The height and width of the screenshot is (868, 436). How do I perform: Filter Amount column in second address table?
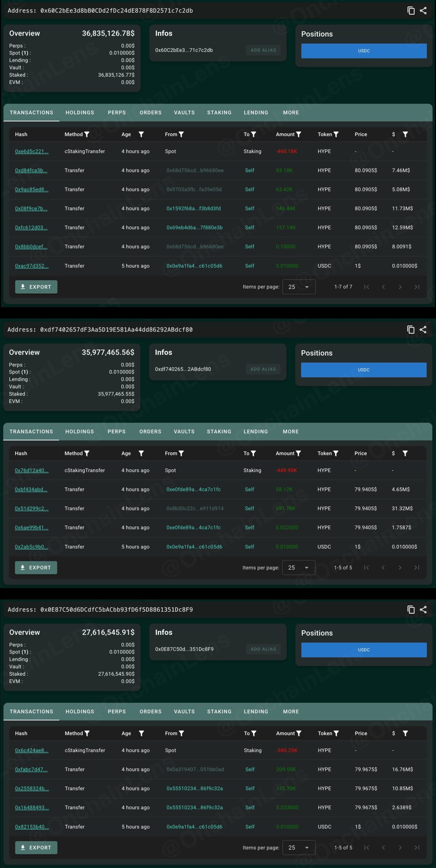coord(298,453)
